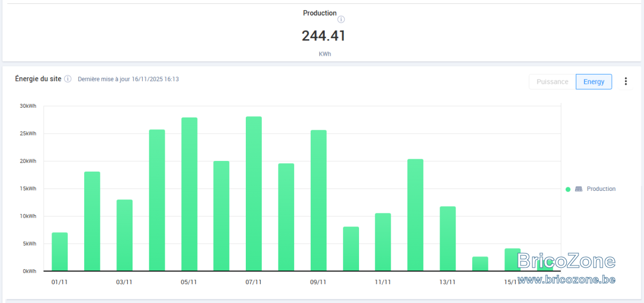Click the 11/11 production bar
This screenshot has height=303, width=644.
point(383,242)
